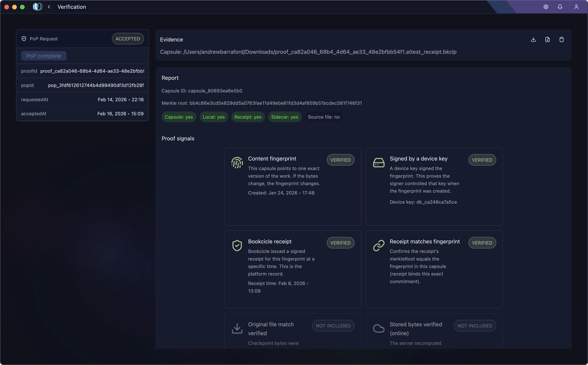The width and height of the screenshot is (588, 365).
Task: Click the Bookcicle receipt card title
Action: [270, 241]
